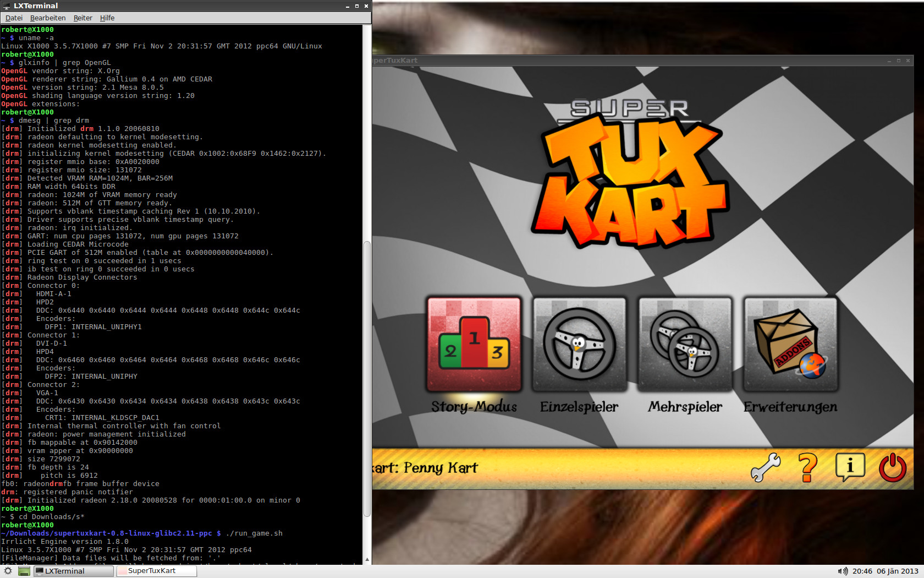Click the 'DVI-D-1' connector line
This screenshot has width=924, height=578.
34,343
